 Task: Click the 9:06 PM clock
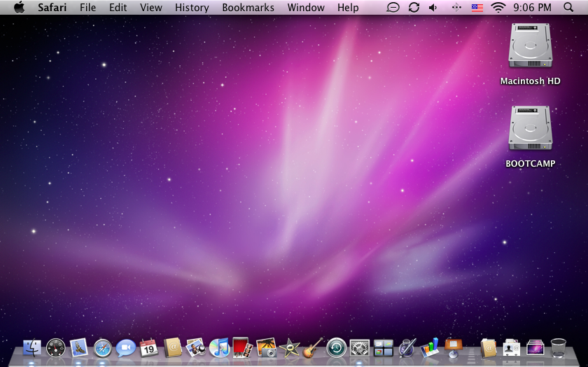[532, 8]
